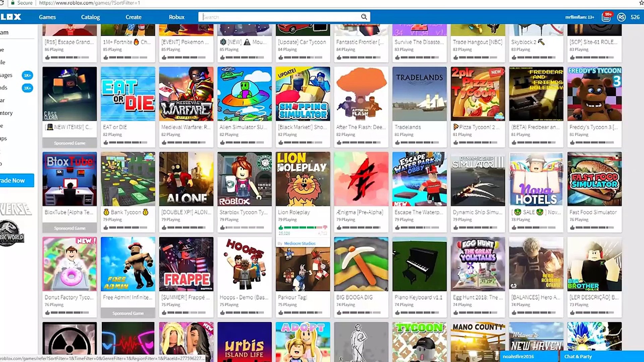The image size is (644, 362).
Task: Open the Robux navigation item
Action: point(176,17)
